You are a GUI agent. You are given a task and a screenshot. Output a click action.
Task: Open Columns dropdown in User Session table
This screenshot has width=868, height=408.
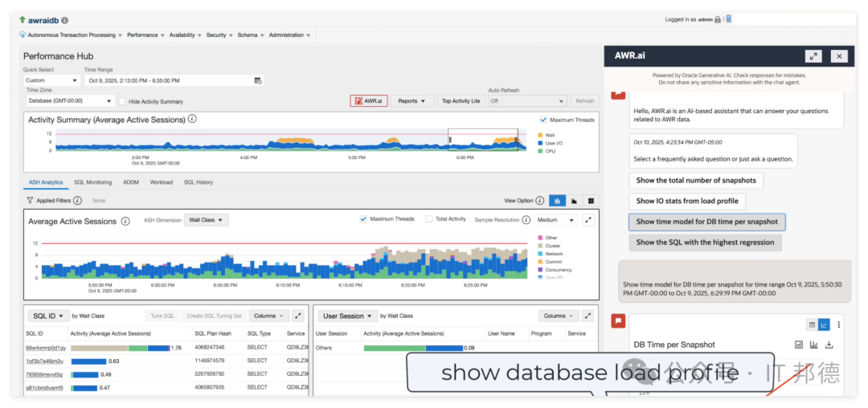tap(559, 316)
